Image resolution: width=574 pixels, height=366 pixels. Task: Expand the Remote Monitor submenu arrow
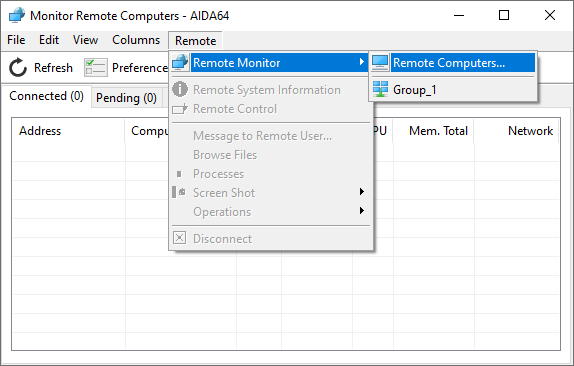point(362,62)
